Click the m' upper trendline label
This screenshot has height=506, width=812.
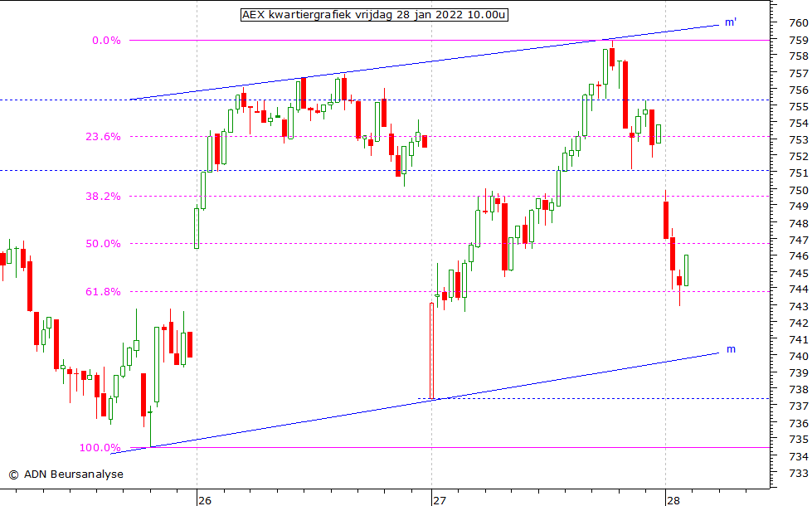730,22
